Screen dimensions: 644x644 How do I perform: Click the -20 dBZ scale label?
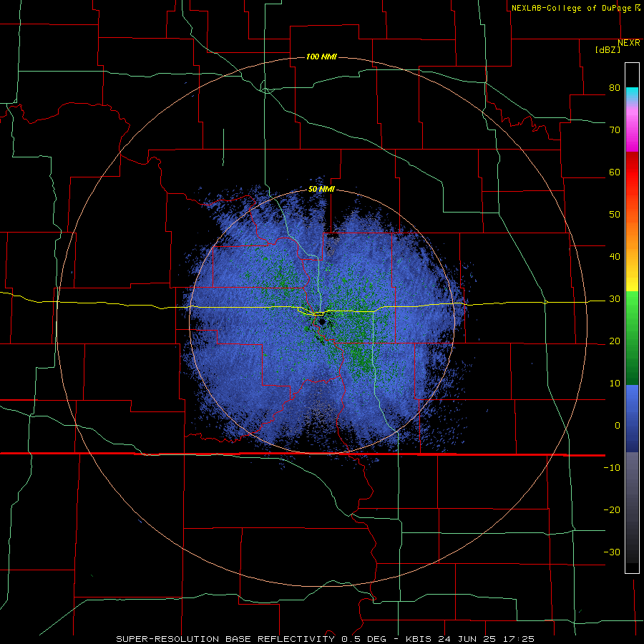(612, 510)
